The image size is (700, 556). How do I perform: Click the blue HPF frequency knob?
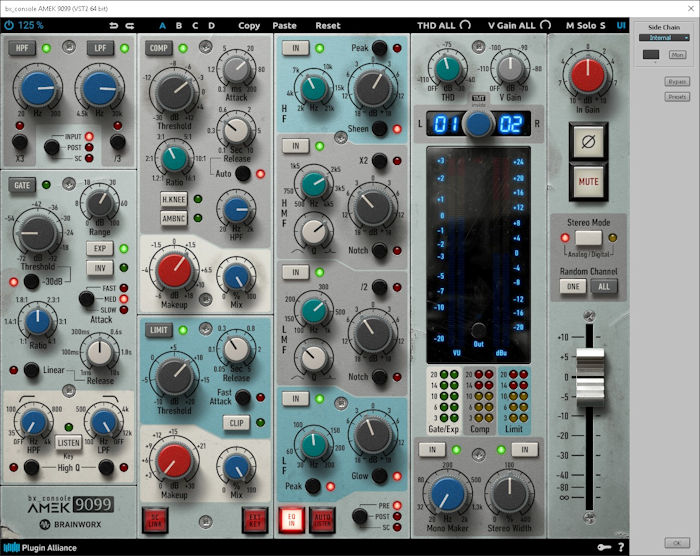(x=38, y=89)
